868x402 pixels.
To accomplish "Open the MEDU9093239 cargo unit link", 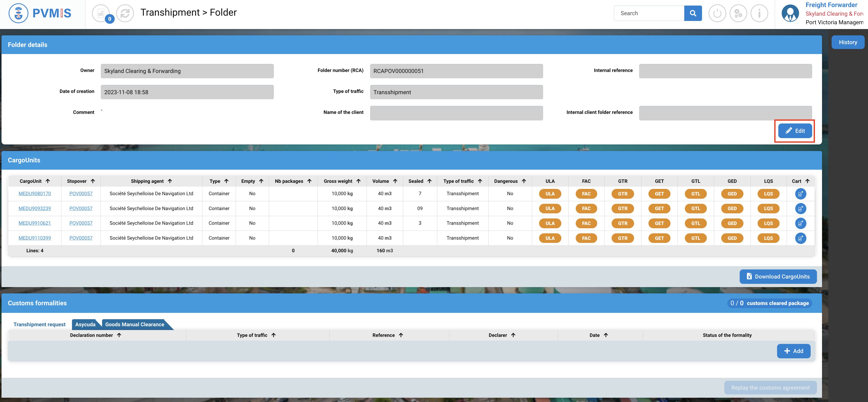I will 35,208.
